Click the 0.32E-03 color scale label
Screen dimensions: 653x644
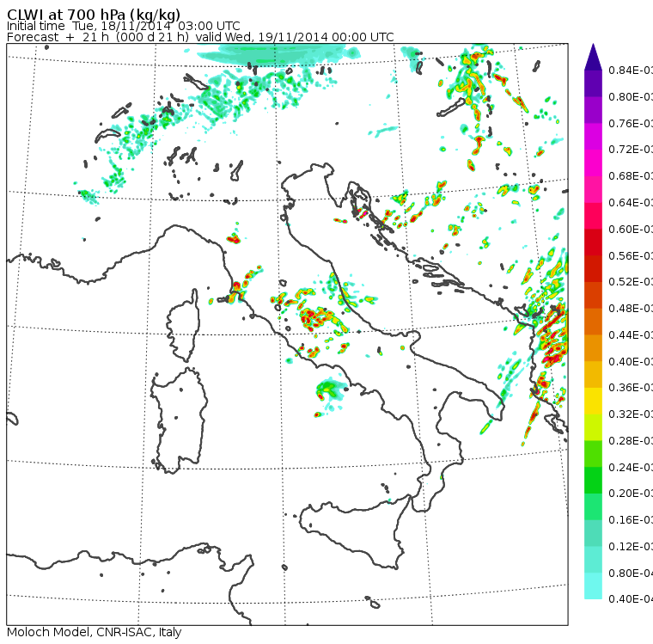(x=631, y=414)
